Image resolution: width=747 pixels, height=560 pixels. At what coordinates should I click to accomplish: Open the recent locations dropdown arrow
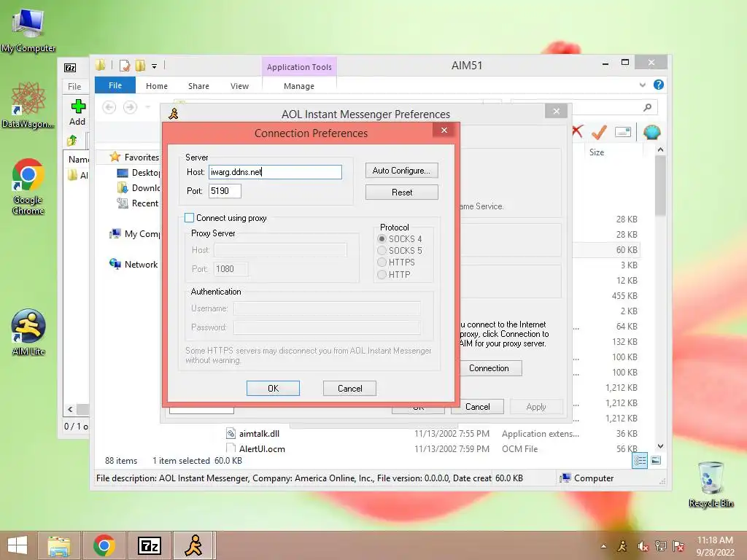(147, 107)
